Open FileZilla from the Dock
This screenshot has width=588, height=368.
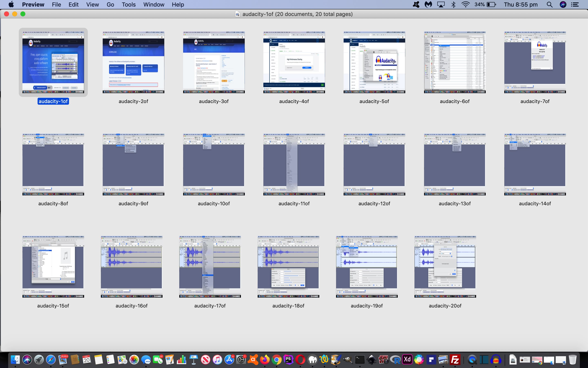tap(455, 359)
